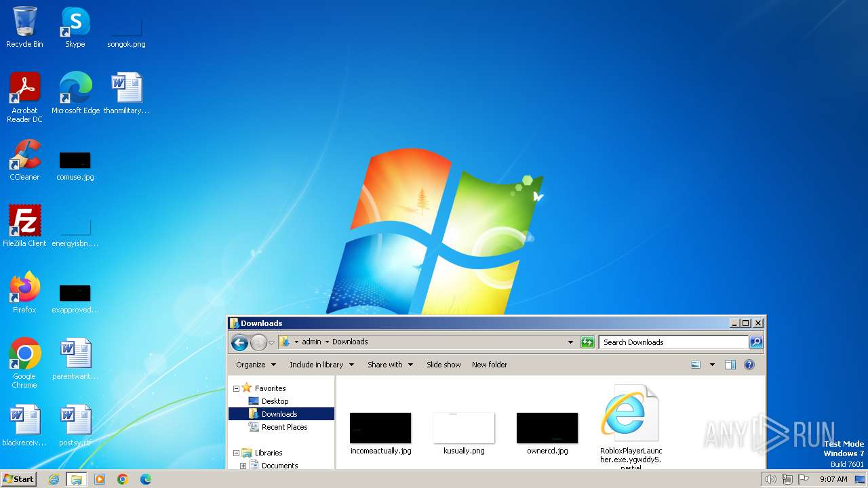Open dropdown arrow after admin in path

pos(327,342)
